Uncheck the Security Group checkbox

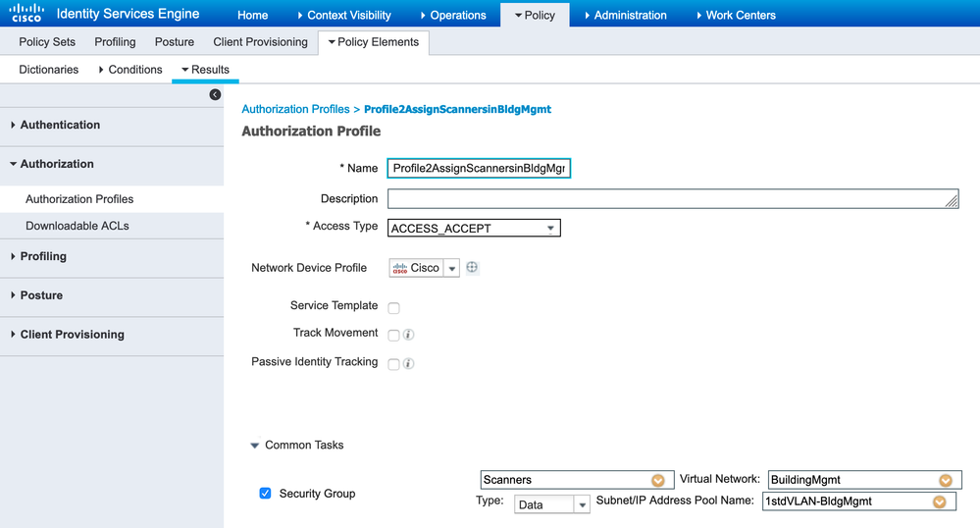265,493
